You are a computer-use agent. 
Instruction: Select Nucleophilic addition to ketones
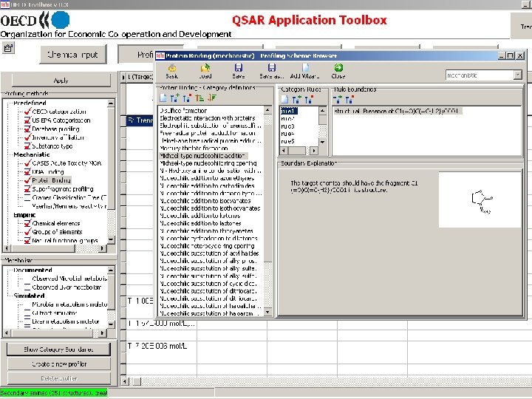point(199,216)
